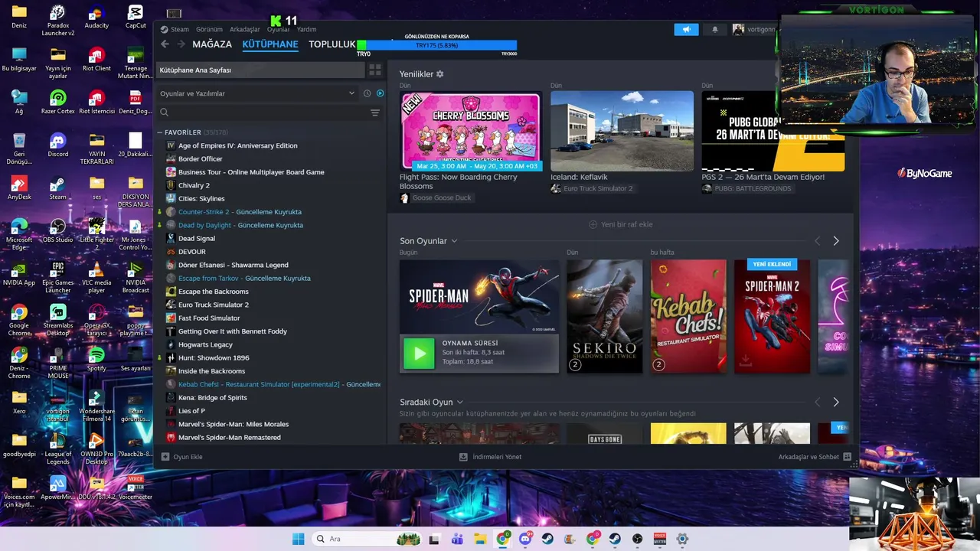Open Iceland: Keflavík news thumbnail

[622, 131]
